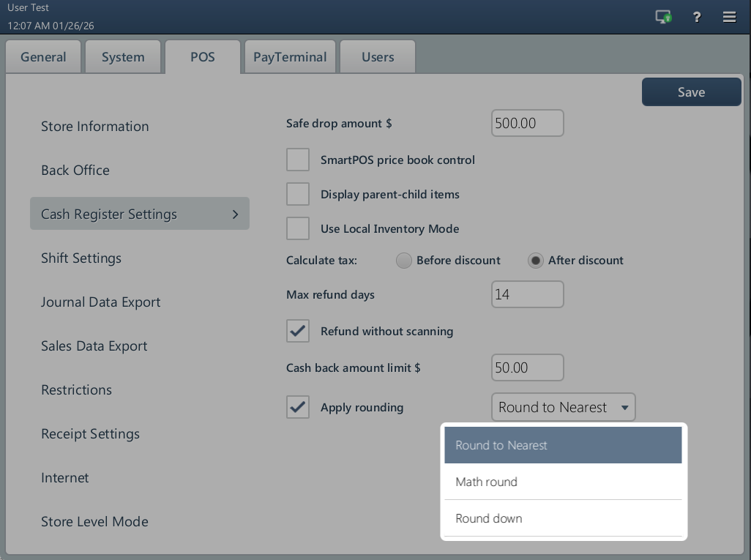Viewport: 751px width, 560px height.
Task: Open the hamburger menu icon
Action: pos(729,17)
